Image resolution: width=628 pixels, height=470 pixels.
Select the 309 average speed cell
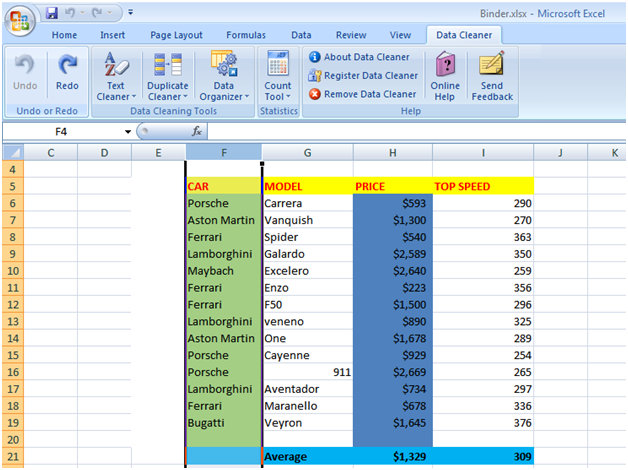click(483, 457)
